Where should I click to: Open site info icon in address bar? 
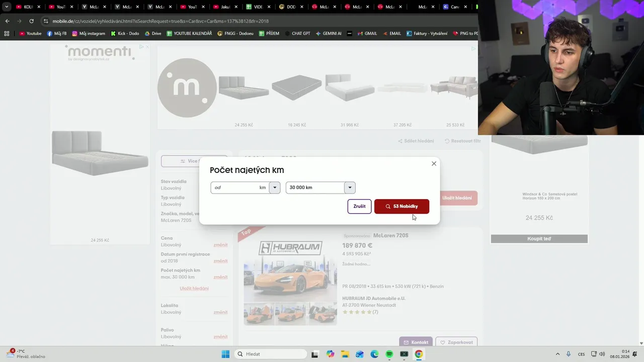46,21
